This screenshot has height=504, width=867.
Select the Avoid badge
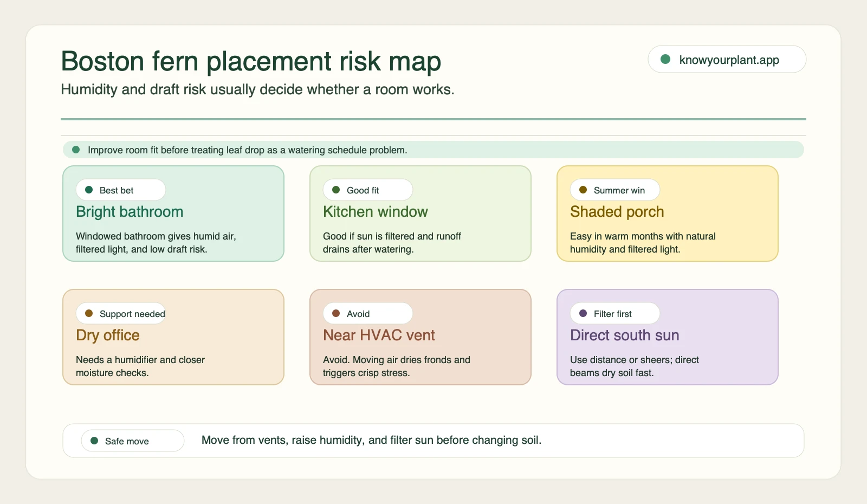click(368, 313)
